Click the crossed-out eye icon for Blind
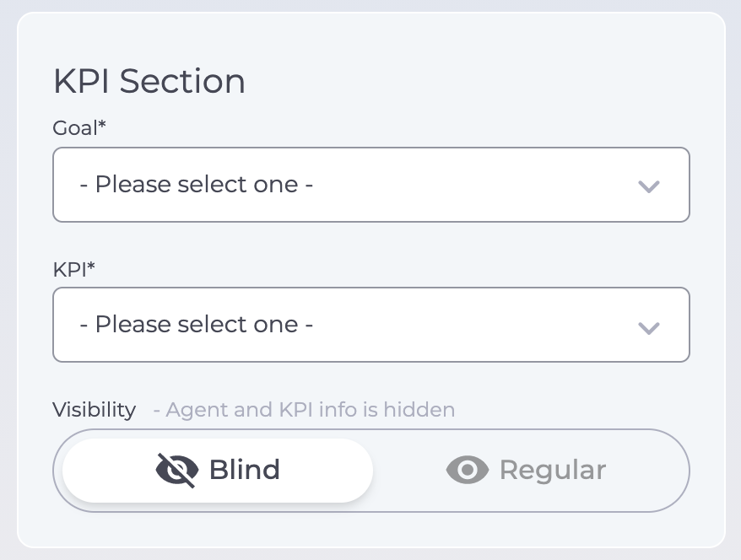741x560 pixels. pos(177,470)
